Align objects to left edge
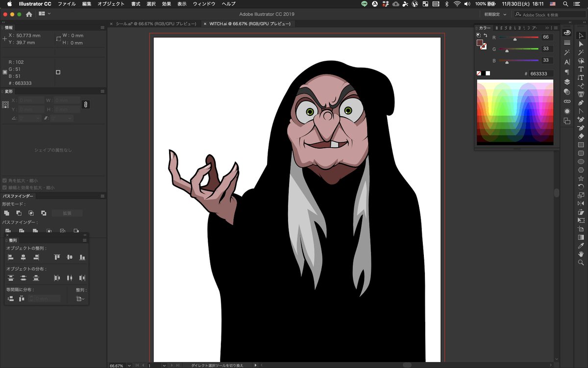The image size is (588, 368). (x=11, y=257)
